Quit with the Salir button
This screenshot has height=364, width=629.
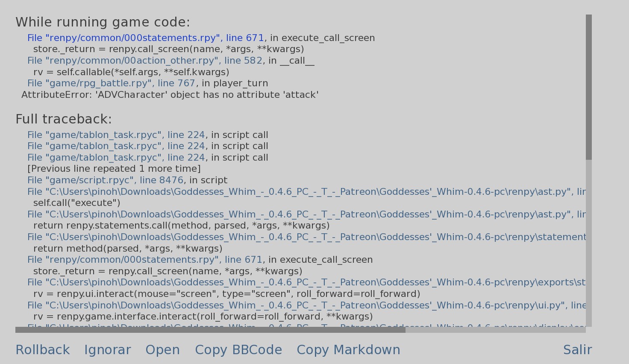[577, 350]
